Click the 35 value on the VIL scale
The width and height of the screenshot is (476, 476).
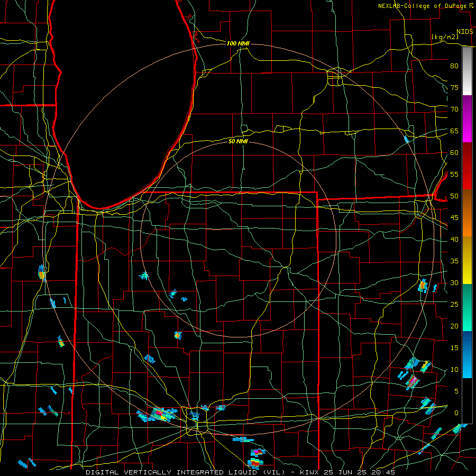coord(454,261)
